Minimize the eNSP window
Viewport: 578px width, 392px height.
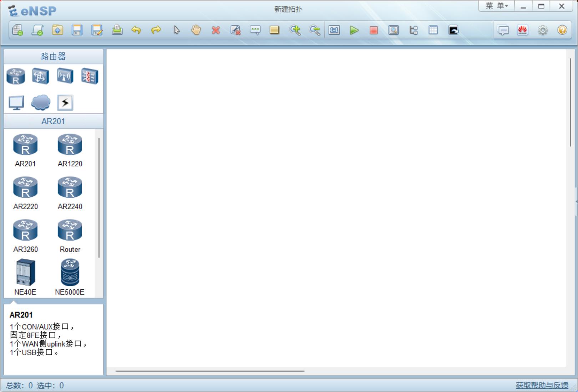[x=523, y=6]
